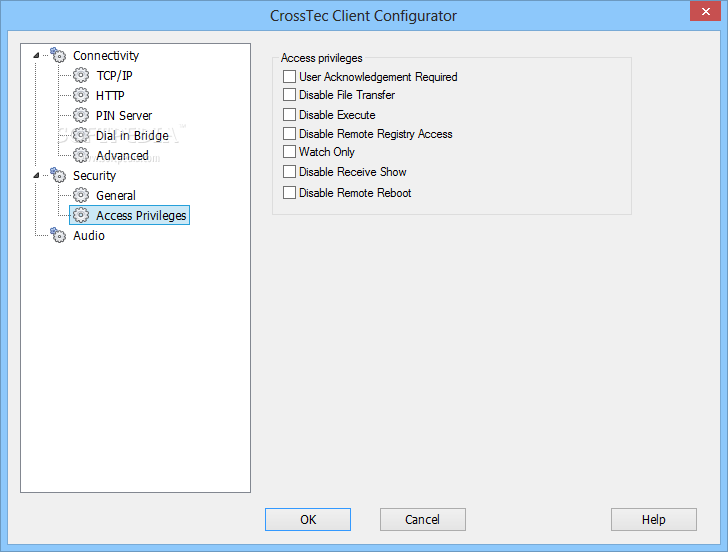Select Access Privileges tree item
The image size is (728, 552).
(x=141, y=215)
